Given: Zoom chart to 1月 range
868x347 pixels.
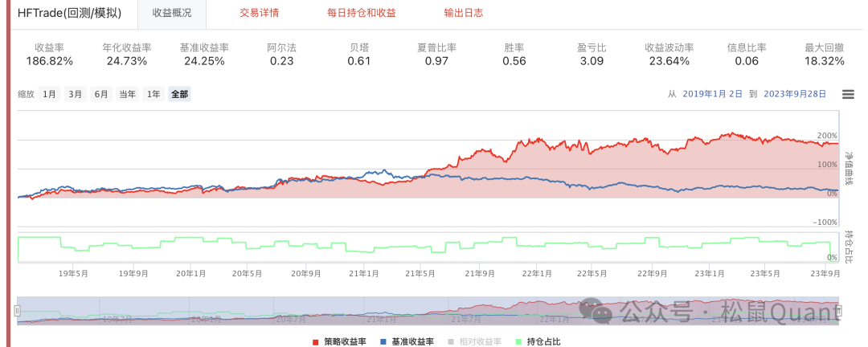Looking at the screenshot, I should [x=49, y=94].
